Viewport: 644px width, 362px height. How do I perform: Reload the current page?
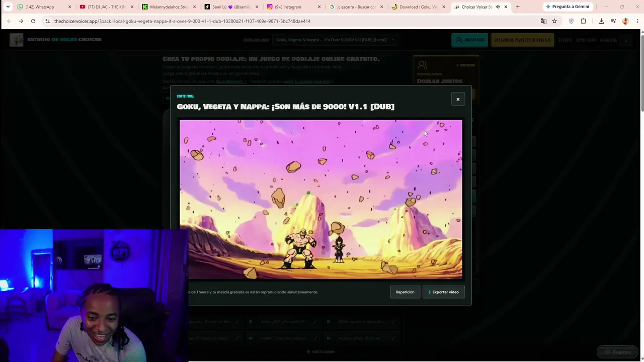tap(33, 21)
